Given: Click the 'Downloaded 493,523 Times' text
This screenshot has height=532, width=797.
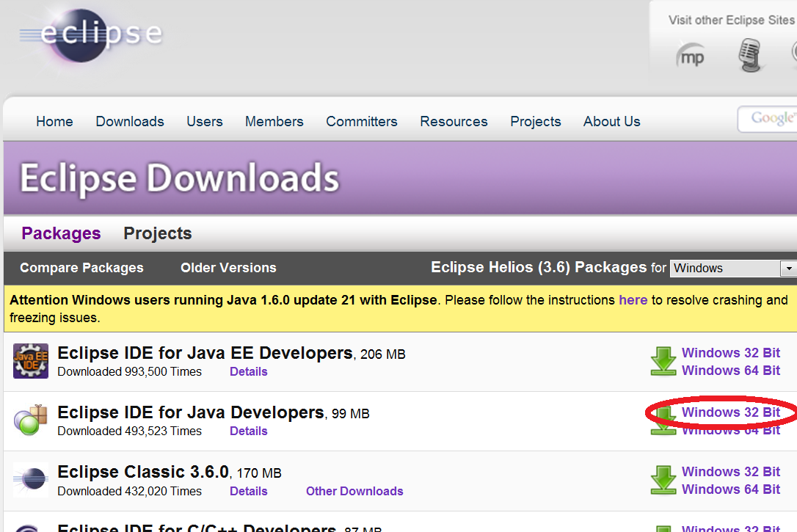Looking at the screenshot, I should pyautogui.click(x=130, y=431).
